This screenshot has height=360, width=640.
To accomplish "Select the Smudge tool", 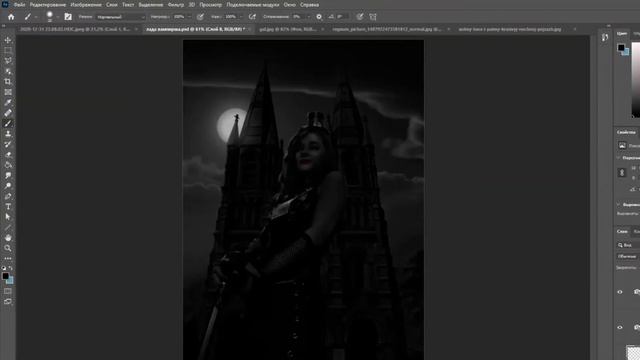I will point(8,176).
